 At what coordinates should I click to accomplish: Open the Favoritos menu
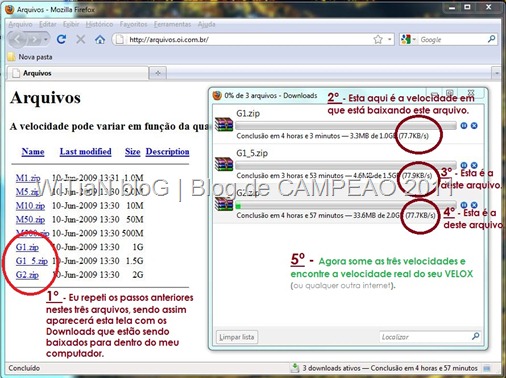click(133, 24)
